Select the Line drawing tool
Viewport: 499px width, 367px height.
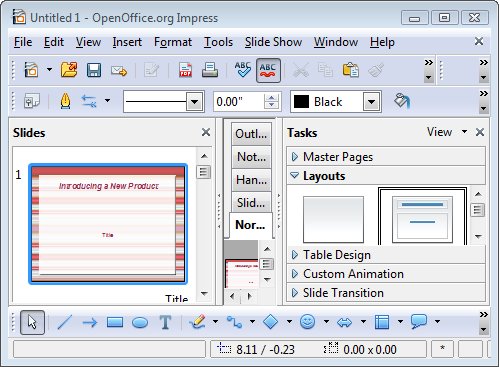pos(65,322)
